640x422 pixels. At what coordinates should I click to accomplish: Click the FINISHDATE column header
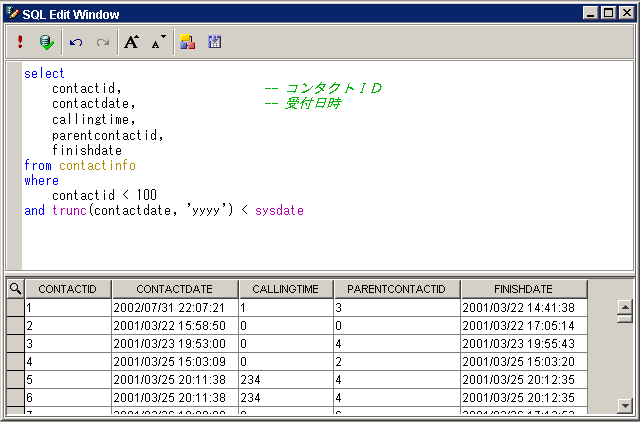pyautogui.click(x=523, y=289)
